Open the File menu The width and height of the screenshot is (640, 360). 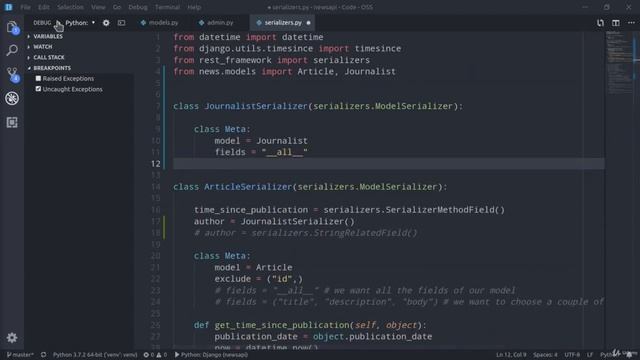(x=25, y=7)
